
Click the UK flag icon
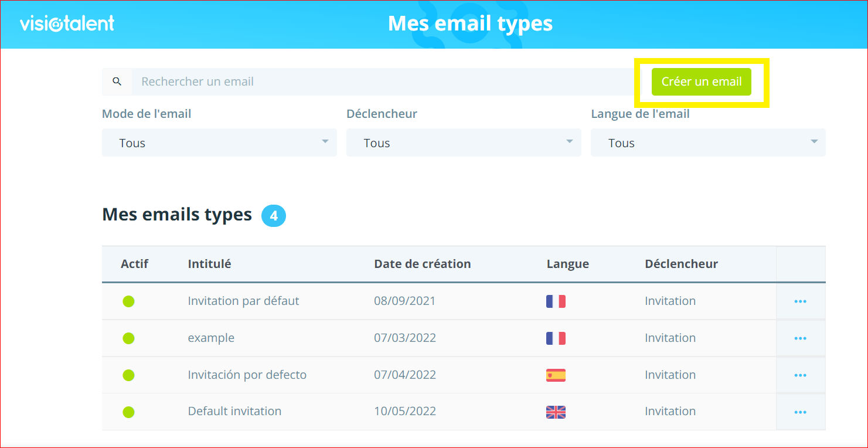coord(556,412)
